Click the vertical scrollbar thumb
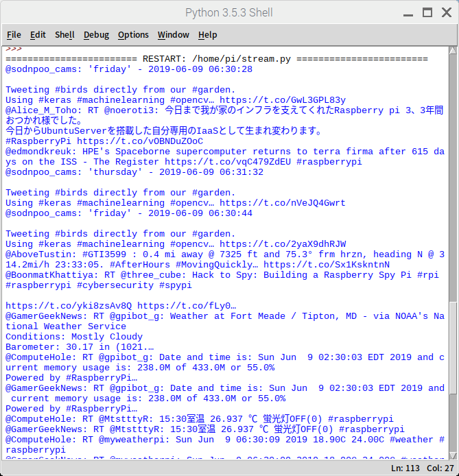 (x=453, y=348)
